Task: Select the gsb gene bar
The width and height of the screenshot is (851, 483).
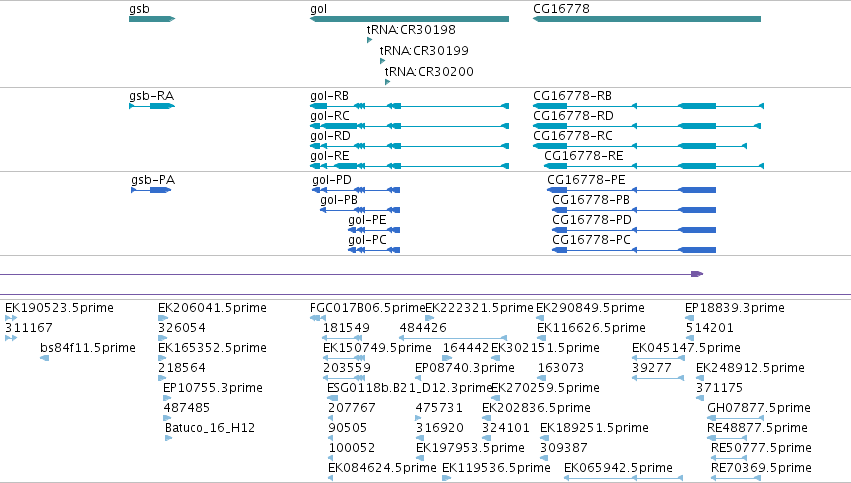Action: [x=152, y=19]
